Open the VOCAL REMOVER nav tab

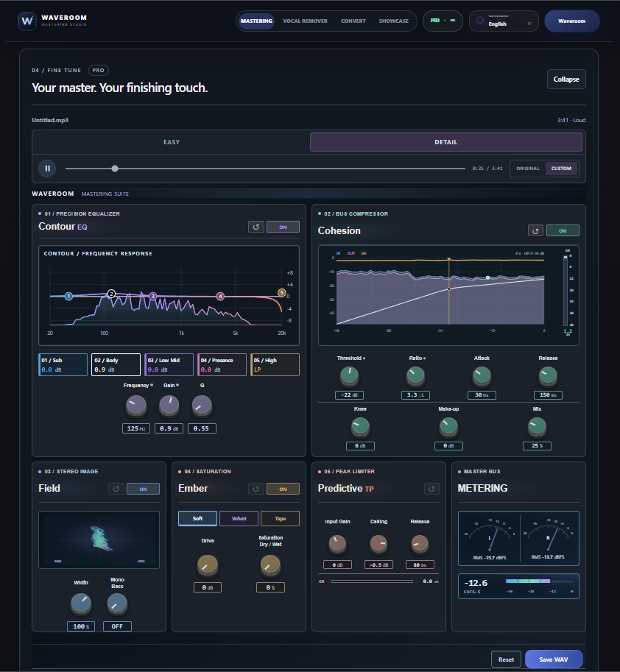tap(306, 21)
